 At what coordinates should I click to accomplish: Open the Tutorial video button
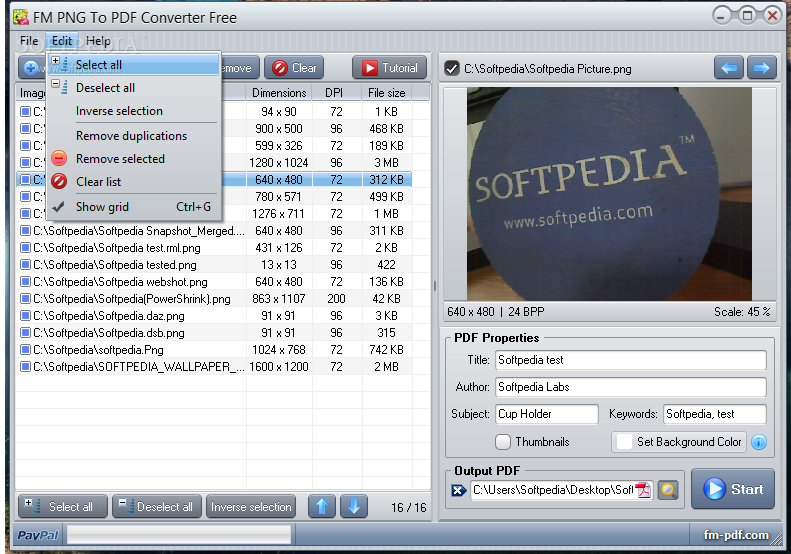point(389,68)
